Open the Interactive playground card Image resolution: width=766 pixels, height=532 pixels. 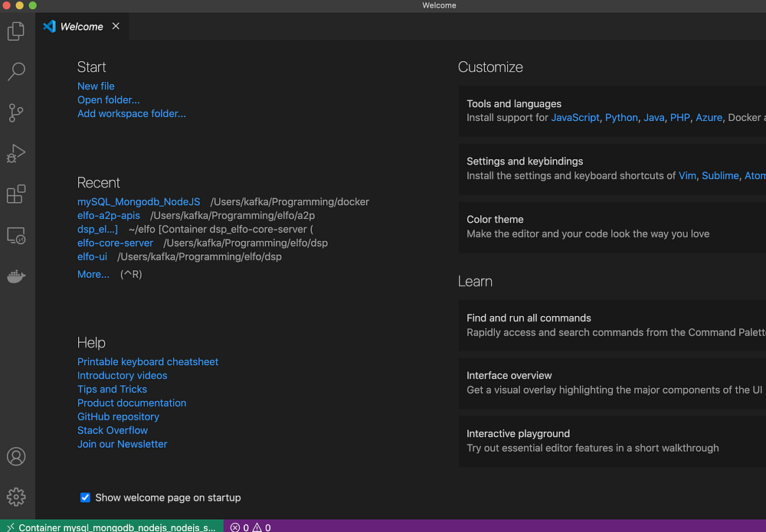[x=612, y=441]
